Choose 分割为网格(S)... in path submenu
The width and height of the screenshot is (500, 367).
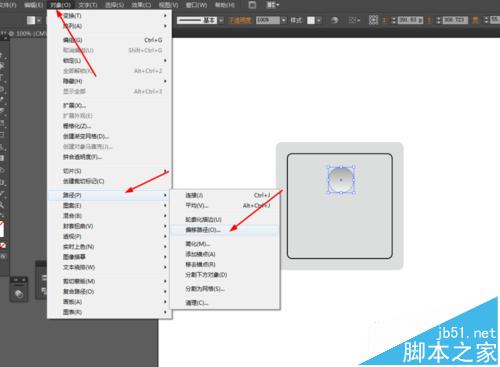225,289
